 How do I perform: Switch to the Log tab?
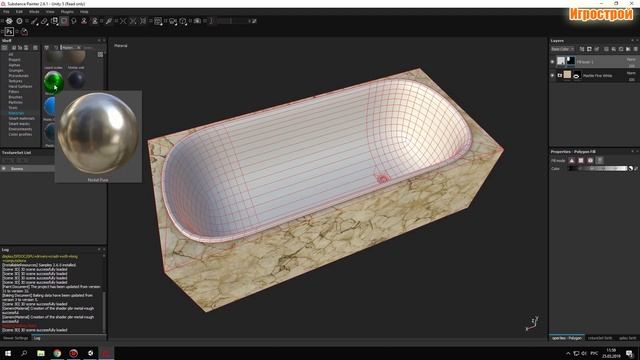[x=37, y=338]
